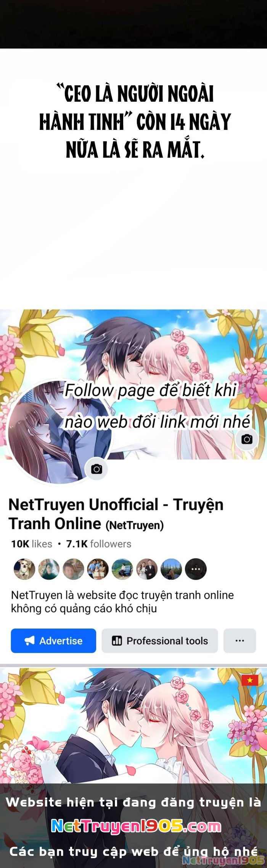Click the profile picture camera icon

point(97,469)
